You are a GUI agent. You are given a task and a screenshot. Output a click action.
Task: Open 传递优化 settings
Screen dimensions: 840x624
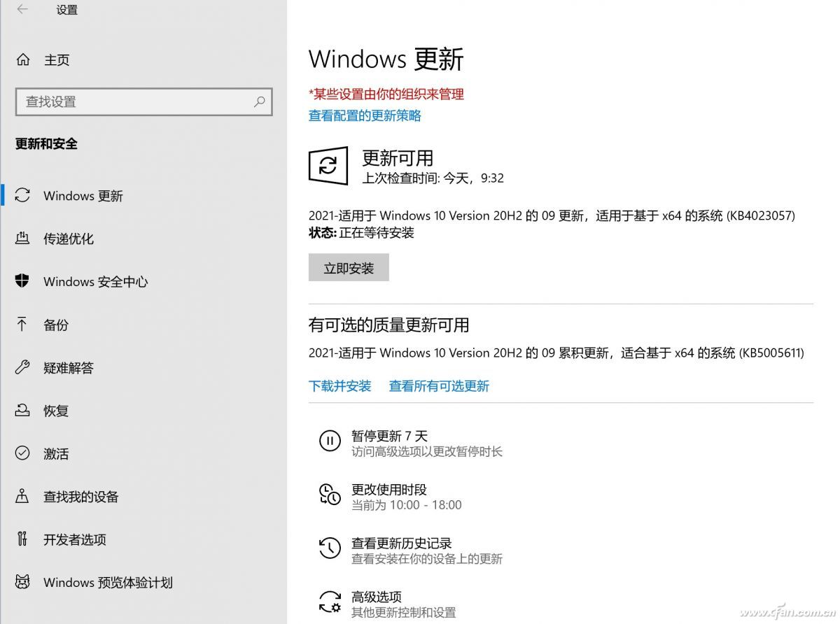tap(68, 239)
